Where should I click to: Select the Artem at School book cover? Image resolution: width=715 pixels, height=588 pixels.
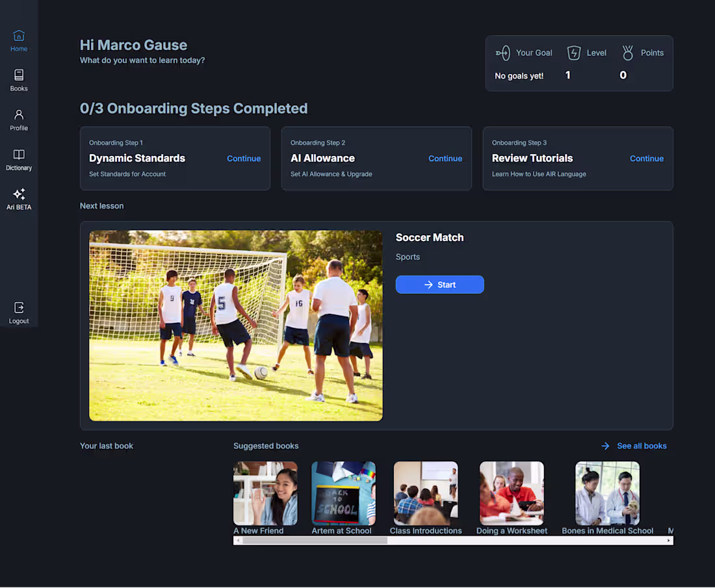pyautogui.click(x=343, y=492)
